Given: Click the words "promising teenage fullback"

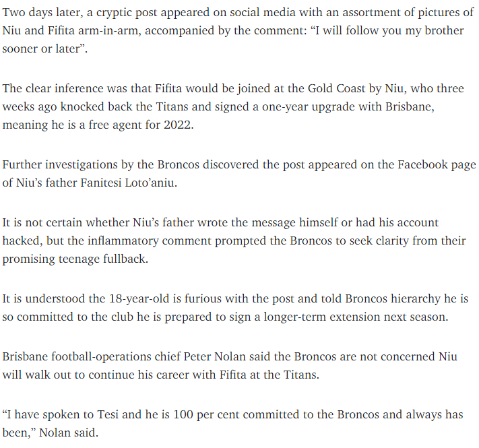Looking at the screenshot, I should tap(74, 259).
